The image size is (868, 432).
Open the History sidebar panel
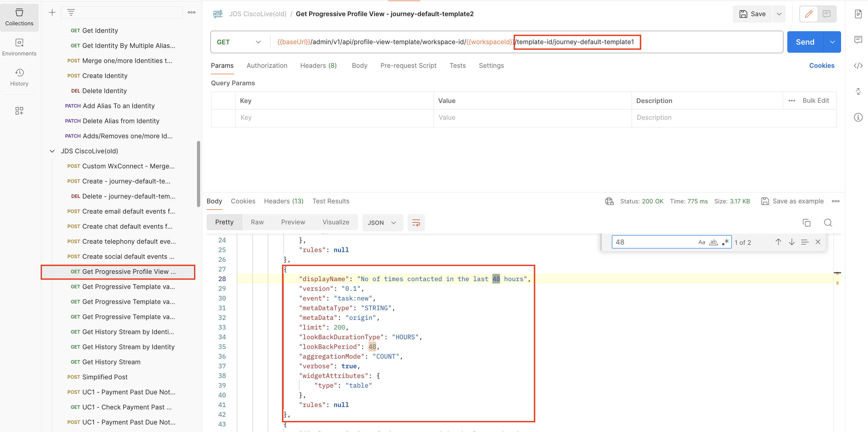19,77
